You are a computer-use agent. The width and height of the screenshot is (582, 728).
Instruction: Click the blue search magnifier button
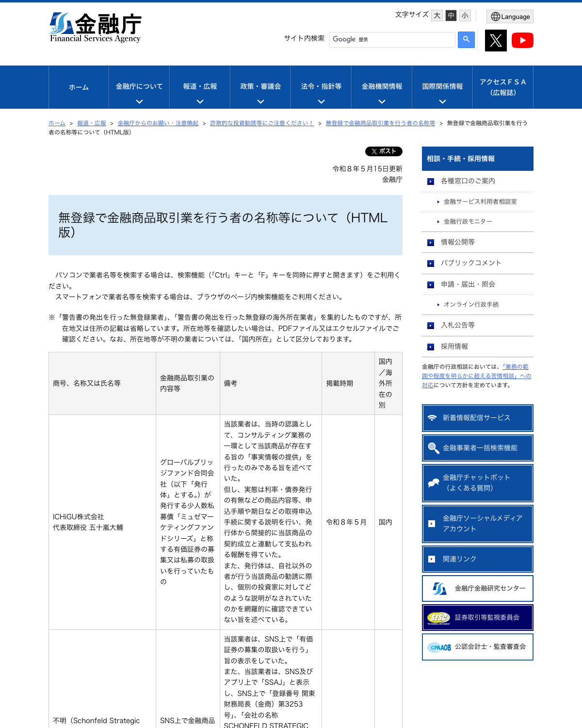(x=466, y=40)
